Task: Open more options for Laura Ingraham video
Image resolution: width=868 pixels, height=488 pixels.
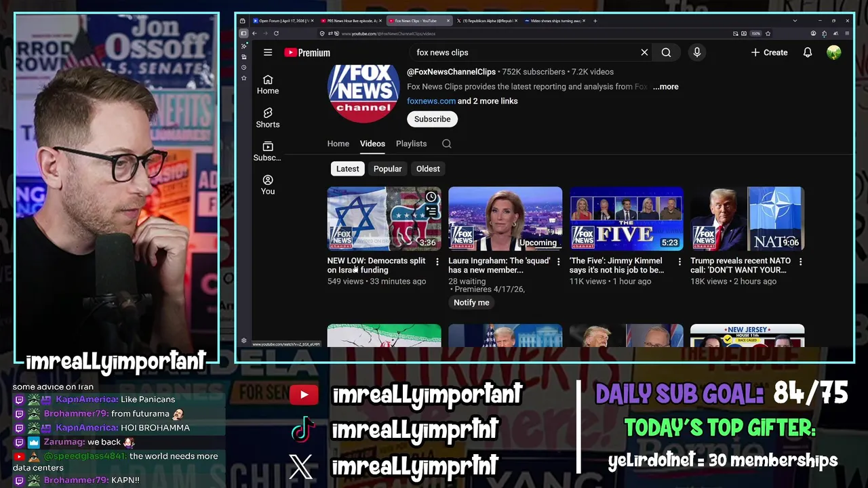Action: pos(558,262)
